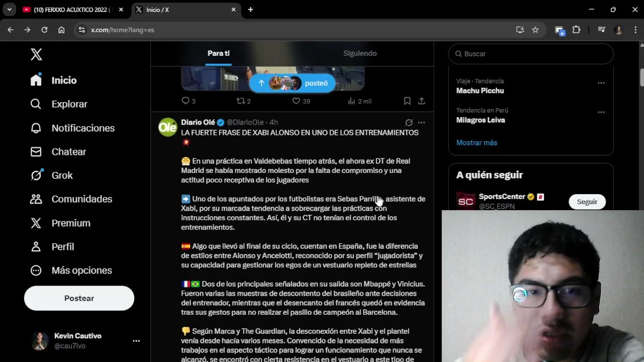Click the Perfil person icon

(36, 247)
